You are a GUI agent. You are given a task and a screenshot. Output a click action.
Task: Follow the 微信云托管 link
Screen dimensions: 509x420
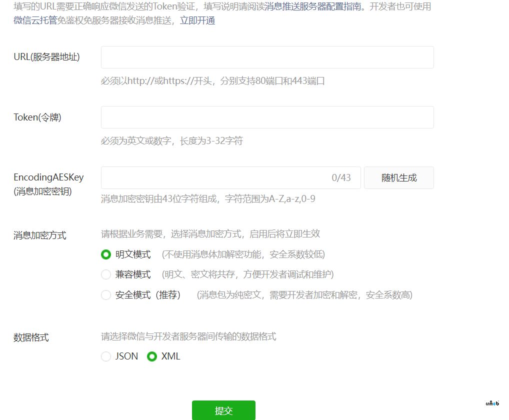pos(35,21)
